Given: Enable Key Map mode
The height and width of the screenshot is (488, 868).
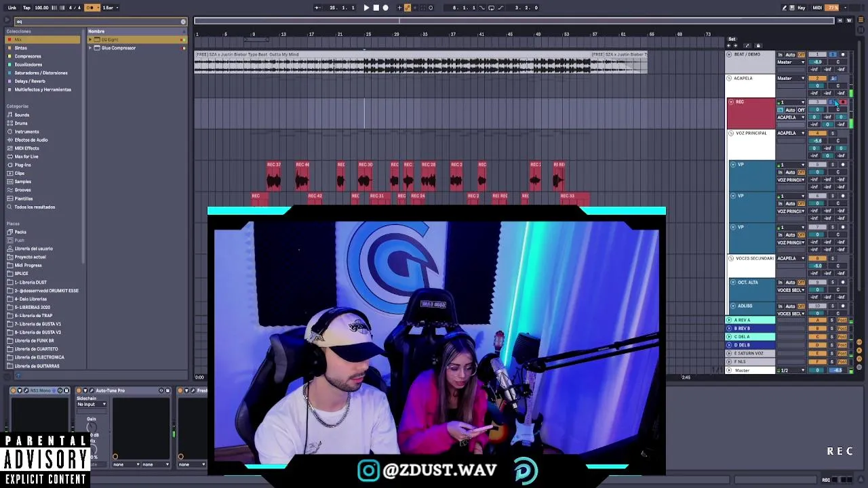Looking at the screenshot, I should point(802,7).
